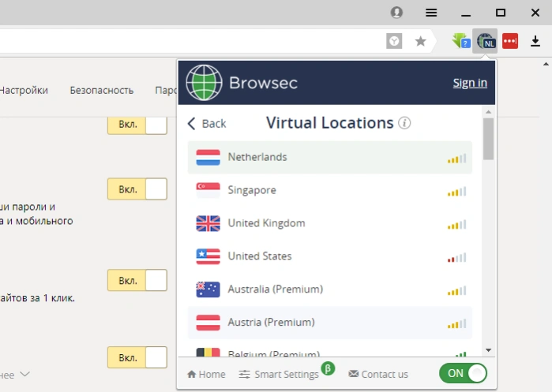
Task: Click the Browsec globe logo
Action: point(204,83)
